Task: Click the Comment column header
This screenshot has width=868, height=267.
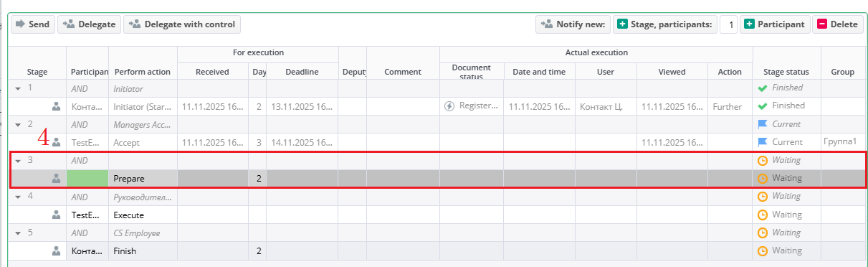Action: tap(403, 72)
